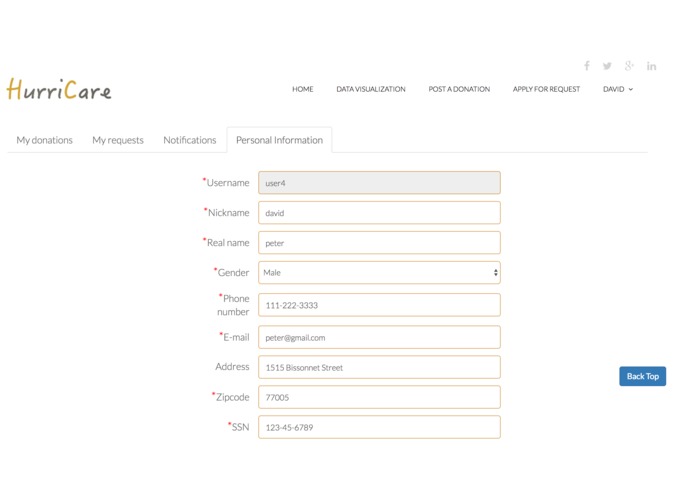The height and width of the screenshot is (494, 695).
Task: Open POST A DONATION page
Action: coord(459,89)
